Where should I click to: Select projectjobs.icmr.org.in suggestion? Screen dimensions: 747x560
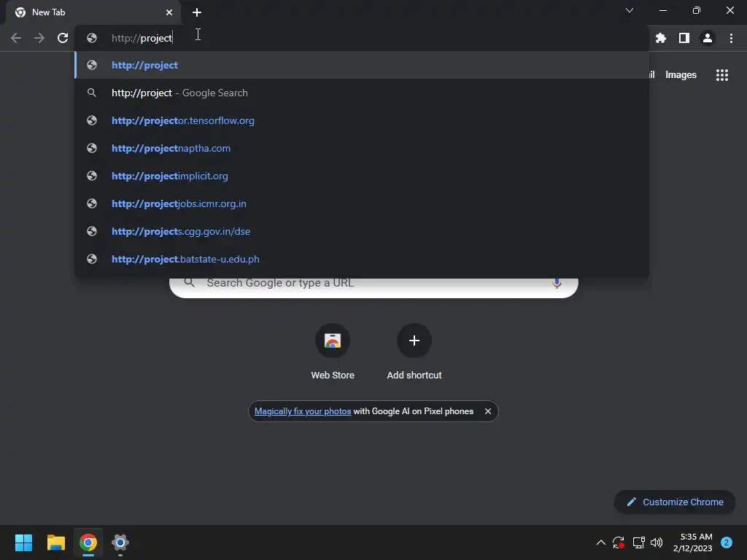362,203
